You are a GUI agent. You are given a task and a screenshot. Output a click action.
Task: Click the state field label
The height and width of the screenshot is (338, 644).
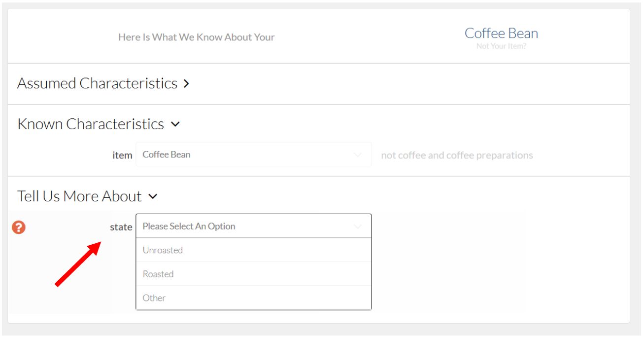click(x=121, y=227)
